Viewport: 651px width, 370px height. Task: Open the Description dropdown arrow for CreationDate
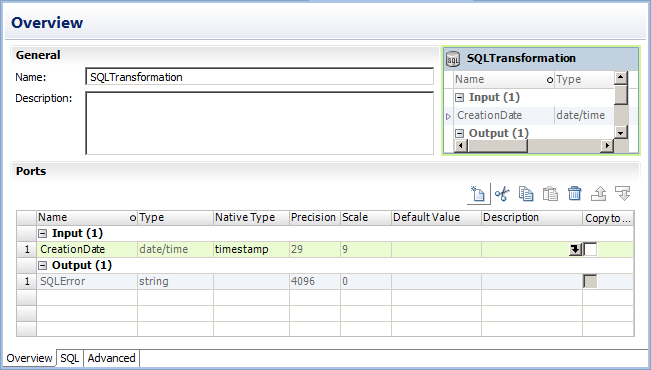tap(575, 250)
